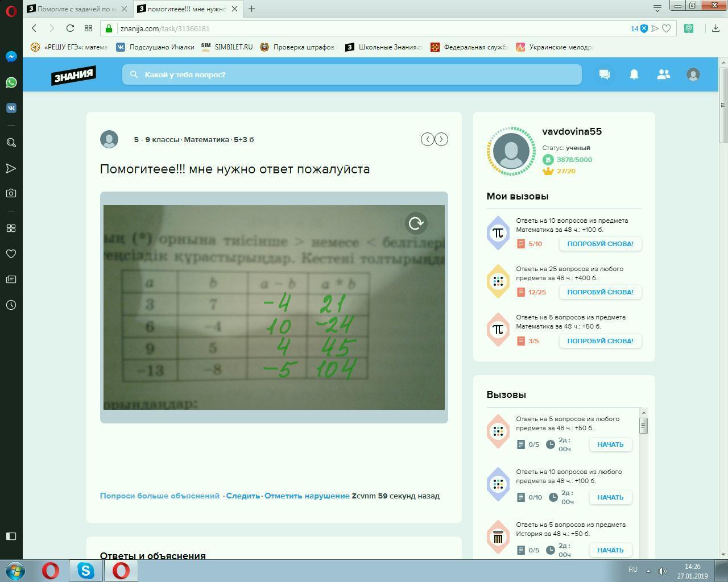The height and width of the screenshot is (582, 728).
Task: Open Messenger in Opera sidebar
Action: pos(11,57)
